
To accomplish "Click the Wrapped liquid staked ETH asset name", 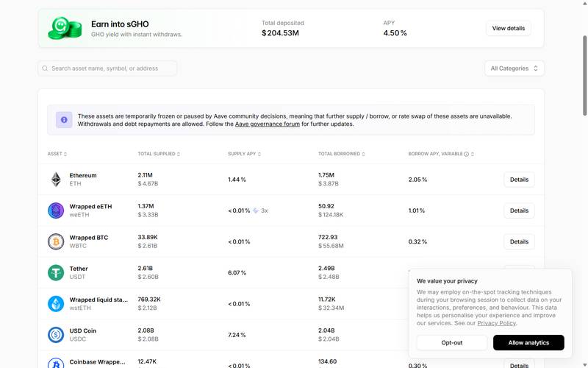I will (x=98, y=300).
